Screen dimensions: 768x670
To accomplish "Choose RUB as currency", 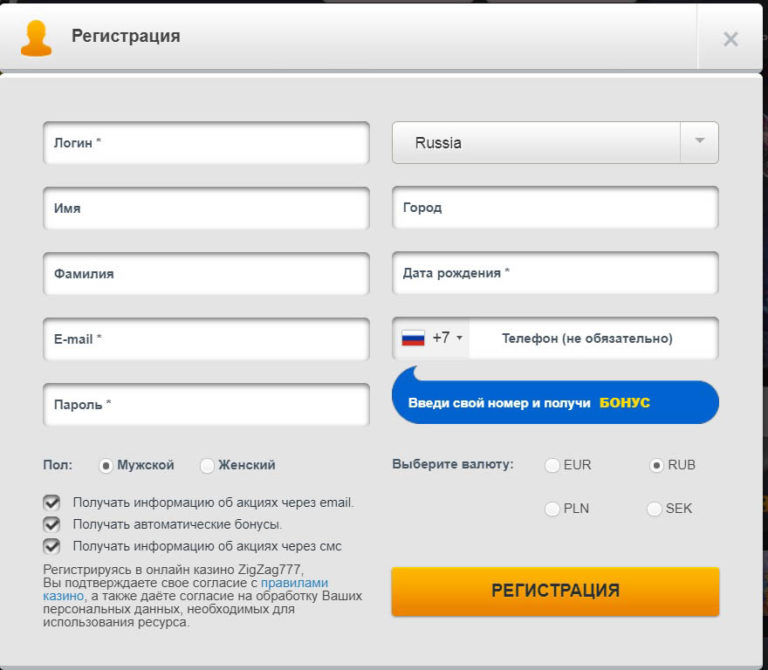I will tap(656, 465).
